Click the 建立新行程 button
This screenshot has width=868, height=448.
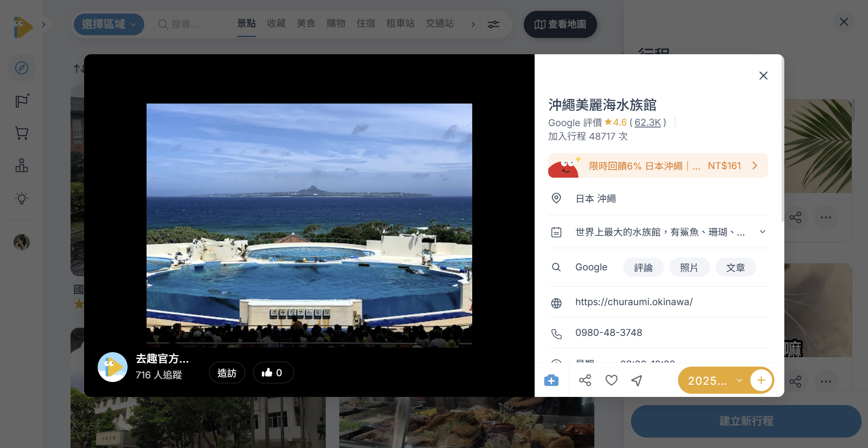[746, 421]
